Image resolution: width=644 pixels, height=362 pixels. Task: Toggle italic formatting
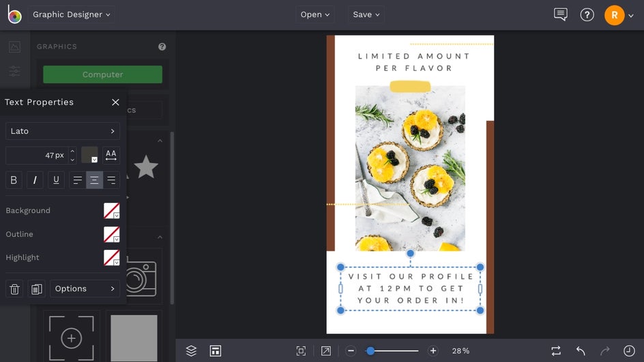35,180
